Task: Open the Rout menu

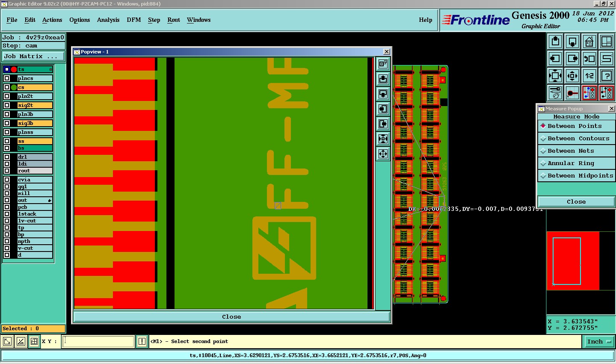Action: coord(174,20)
